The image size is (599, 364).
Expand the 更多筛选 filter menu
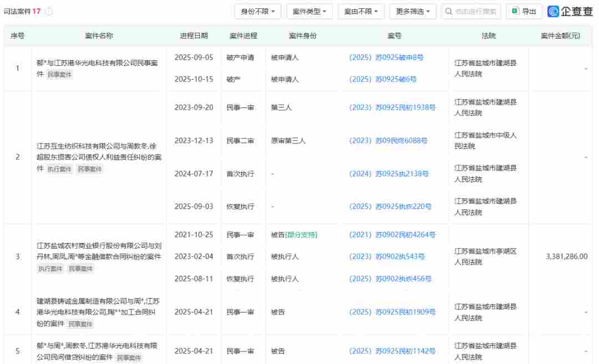tap(413, 11)
